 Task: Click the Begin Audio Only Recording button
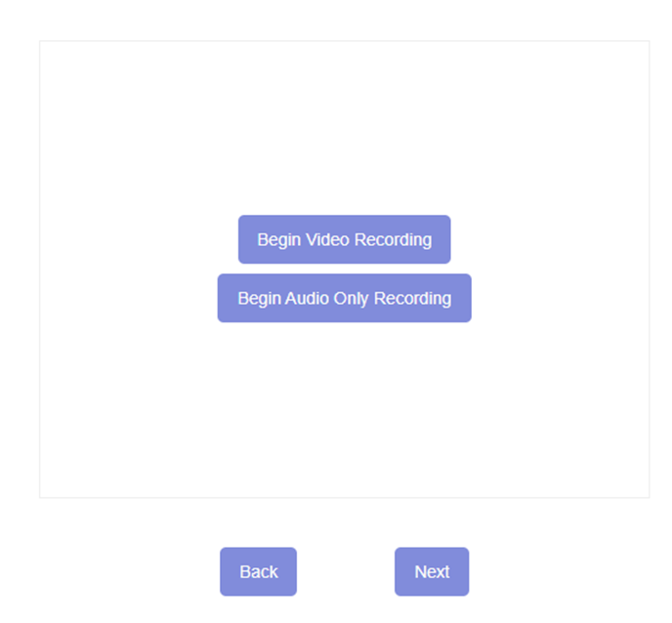coord(344,298)
